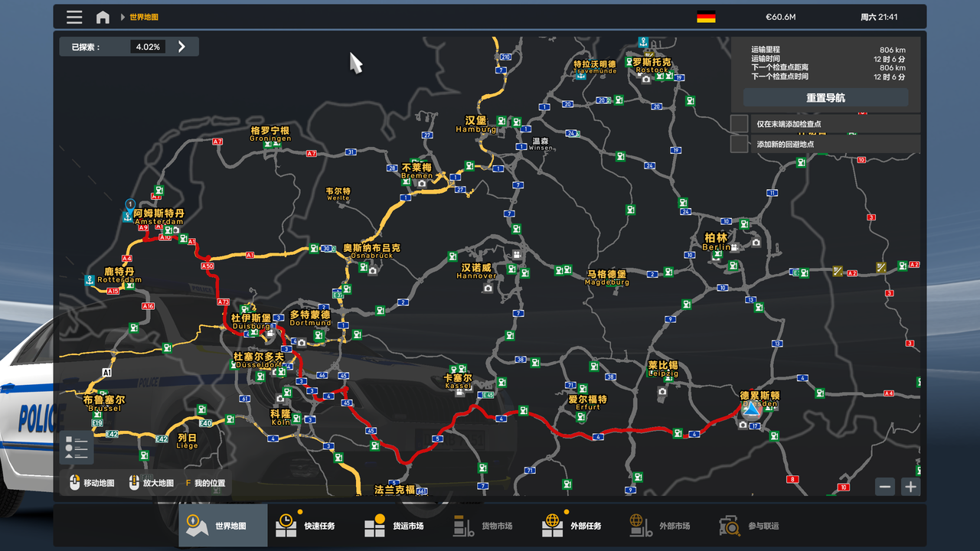Click the gas station icon west of Osnabrück
The height and width of the screenshot is (551, 980).
(314, 248)
